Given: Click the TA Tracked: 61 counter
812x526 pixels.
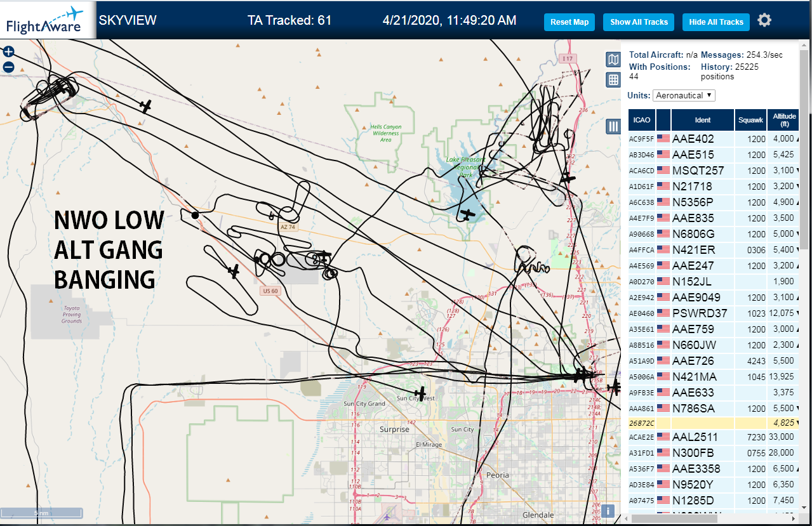Looking at the screenshot, I should pyautogui.click(x=290, y=20).
